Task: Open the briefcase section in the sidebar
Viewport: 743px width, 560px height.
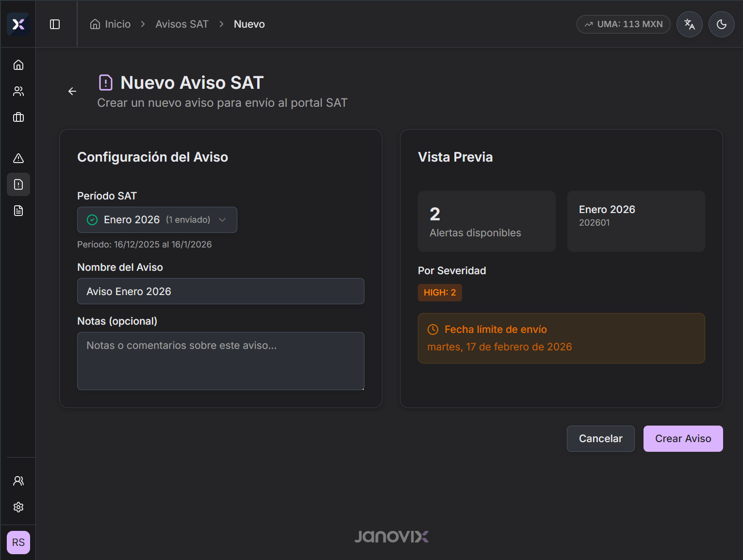Action: [x=18, y=117]
